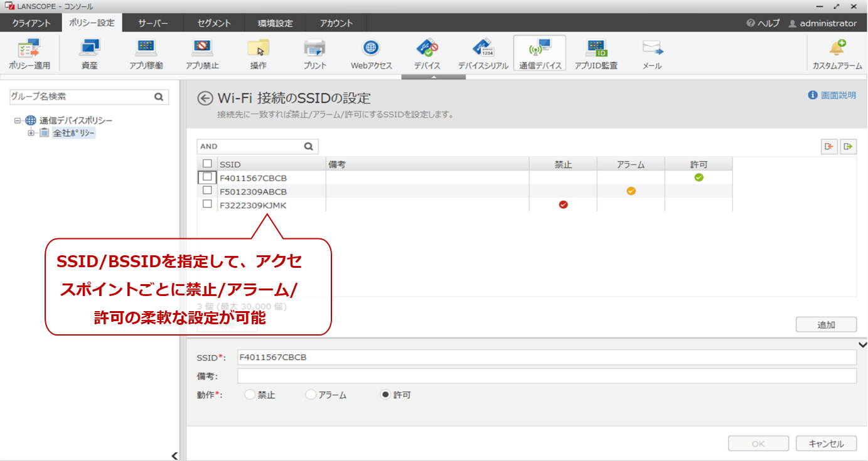
Task: Check the box for F3222309KJMK row
Action: click(207, 204)
